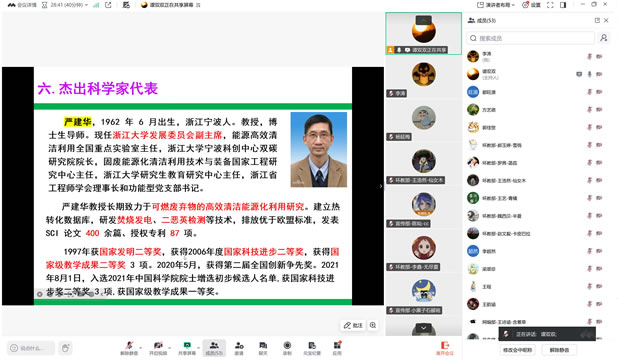Screen dimensions: 618x362
Task: Select the member with blue avatar (third row)
Action: click(536, 92)
